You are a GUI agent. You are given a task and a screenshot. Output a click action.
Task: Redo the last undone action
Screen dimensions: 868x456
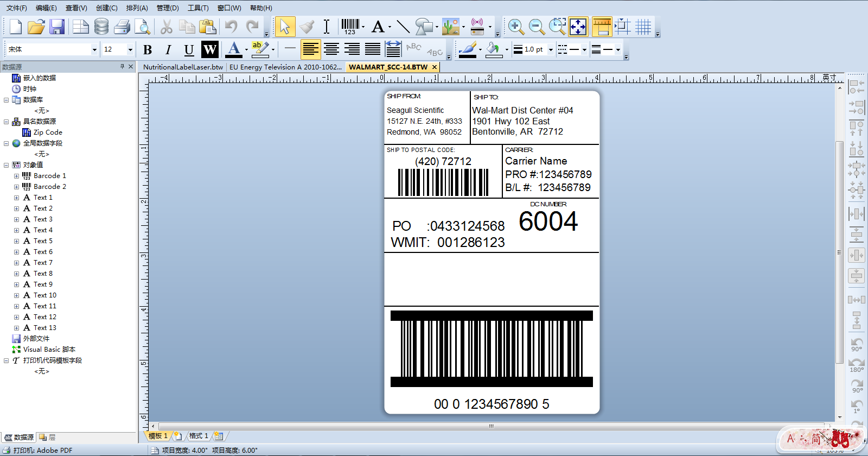pos(252,27)
